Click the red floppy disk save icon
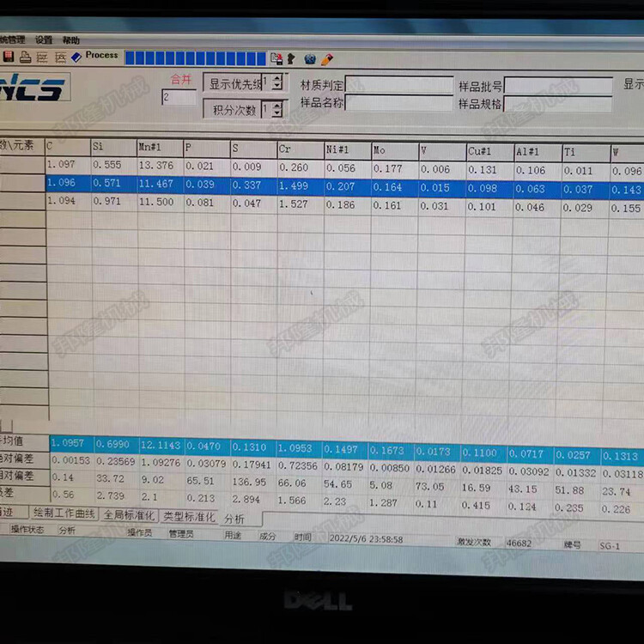The width and height of the screenshot is (644, 644). point(9,57)
